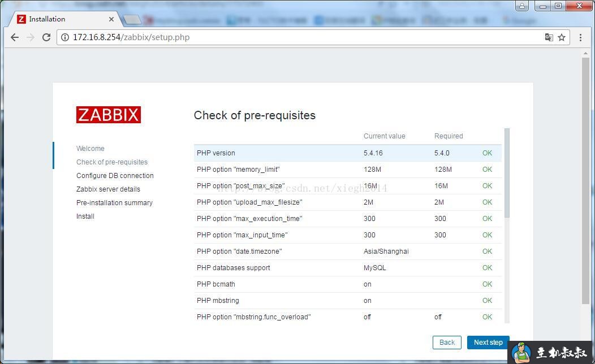This screenshot has width=595, height=364.
Task: Select the Welcome setup step
Action: [90, 148]
